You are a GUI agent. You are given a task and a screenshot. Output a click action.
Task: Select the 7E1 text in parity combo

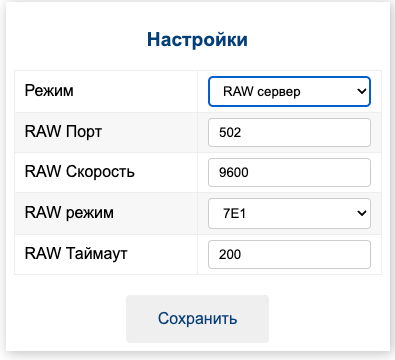234,213
